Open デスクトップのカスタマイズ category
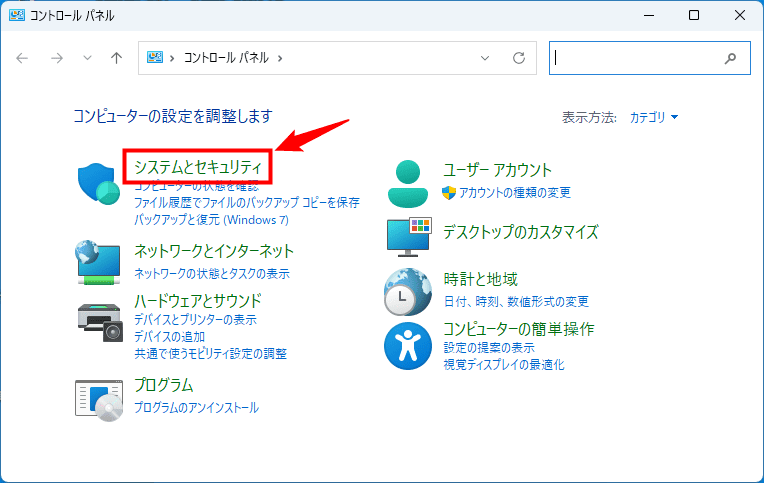This screenshot has height=483, width=764. (x=521, y=232)
